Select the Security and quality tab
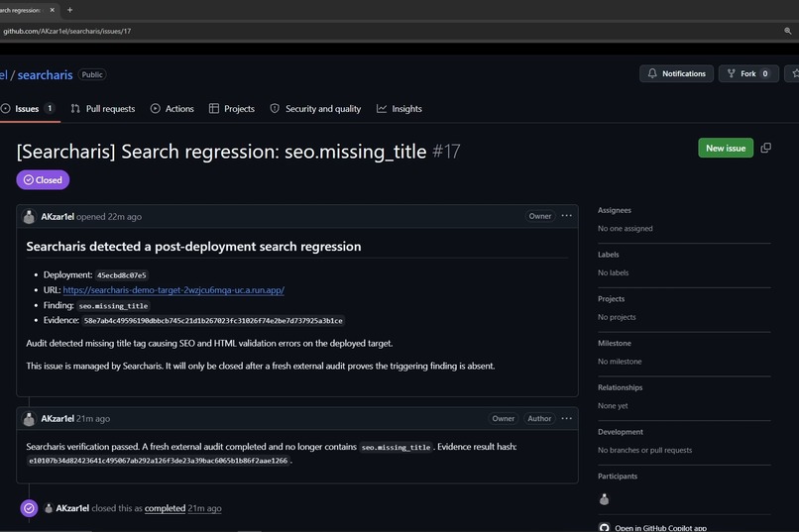This screenshot has height=532, width=799. pyautogui.click(x=315, y=108)
